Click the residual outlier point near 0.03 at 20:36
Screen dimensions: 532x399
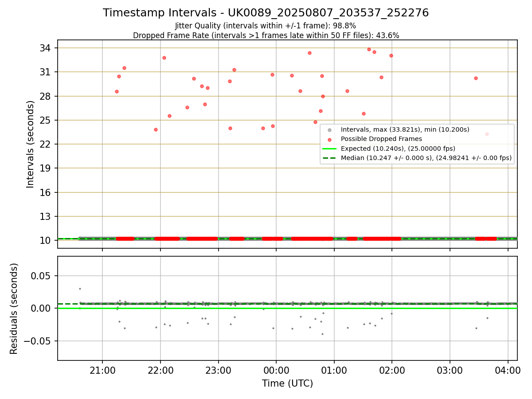click(80, 289)
